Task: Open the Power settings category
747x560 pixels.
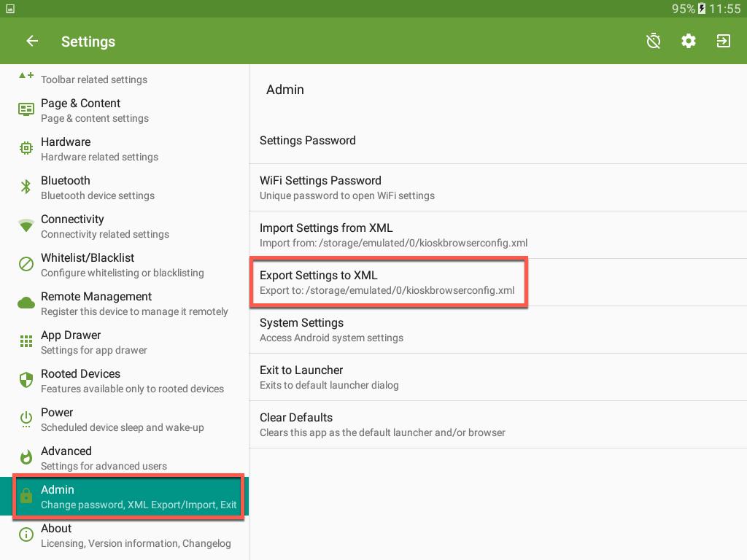Action: (124, 419)
